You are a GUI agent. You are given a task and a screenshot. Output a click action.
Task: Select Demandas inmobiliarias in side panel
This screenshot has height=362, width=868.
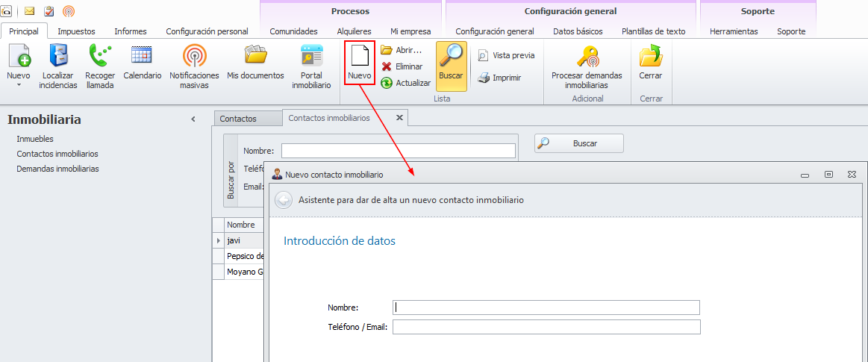coord(57,169)
